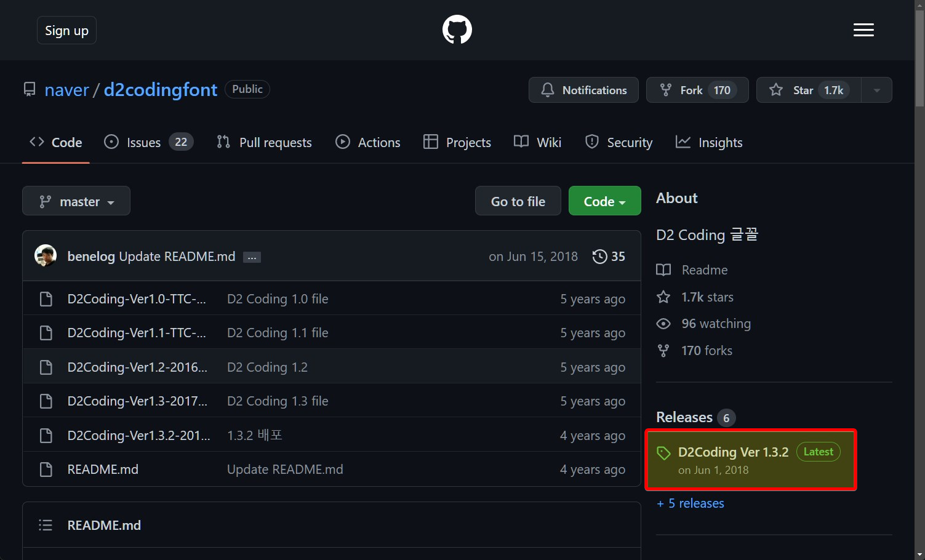Click the Sign up button
925x560 pixels.
tap(66, 30)
